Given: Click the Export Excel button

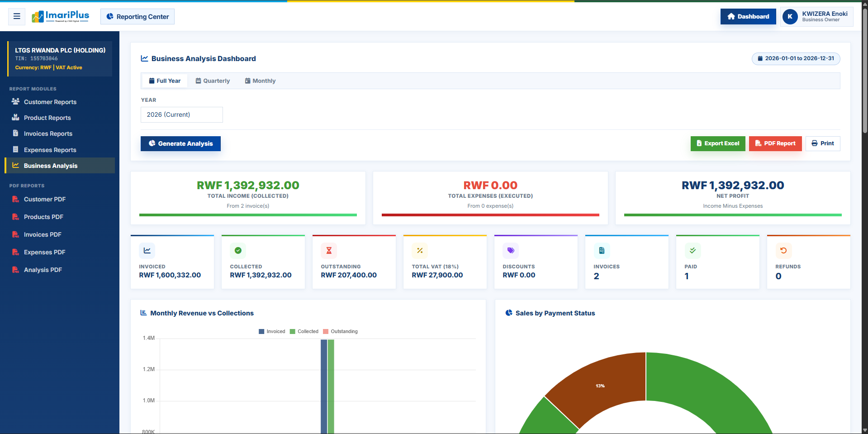Looking at the screenshot, I should pyautogui.click(x=718, y=143).
